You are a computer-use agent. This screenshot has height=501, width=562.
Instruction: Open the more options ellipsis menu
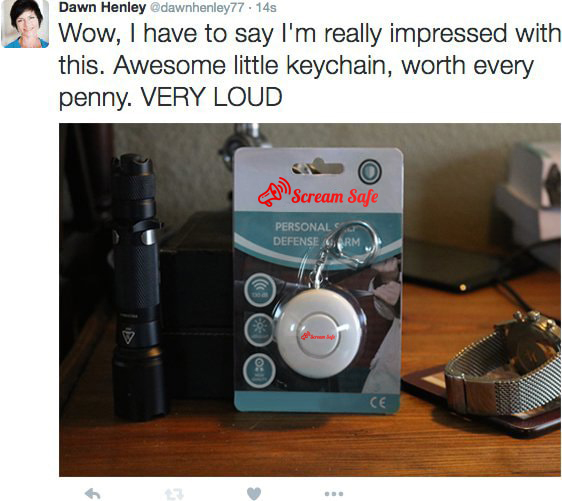[334, 494]
